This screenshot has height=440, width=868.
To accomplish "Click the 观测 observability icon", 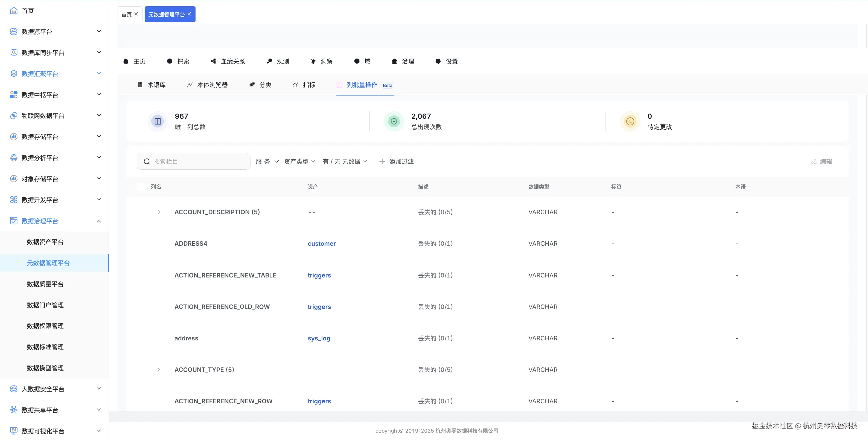I will tap(269, 61).
